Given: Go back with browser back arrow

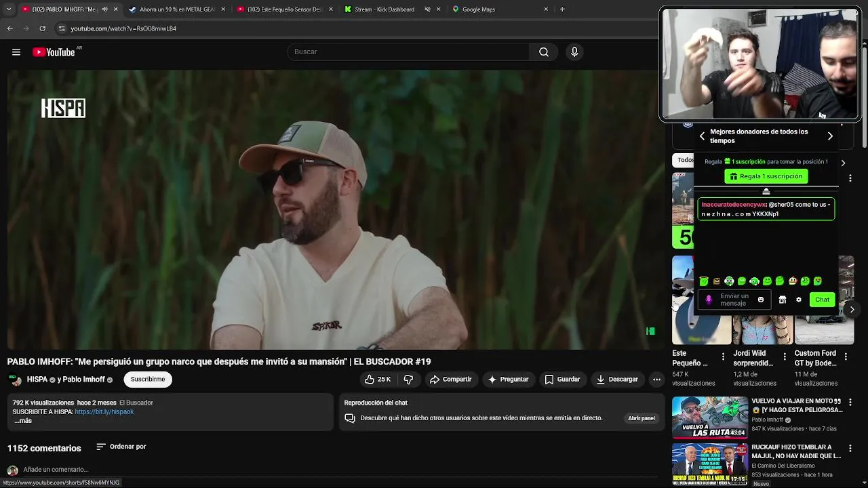Looking at the screenshot, I should (x=9, y=28).
